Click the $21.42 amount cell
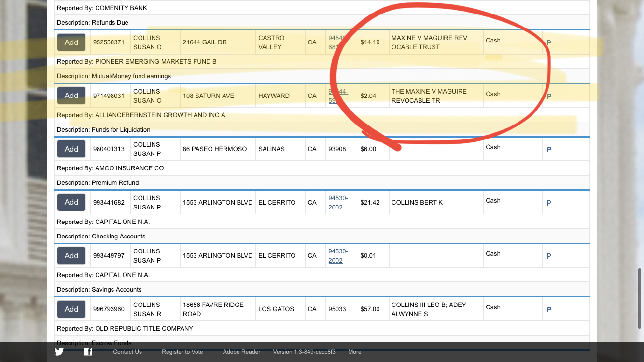The image size is (644, 362). tap(374, 203)
